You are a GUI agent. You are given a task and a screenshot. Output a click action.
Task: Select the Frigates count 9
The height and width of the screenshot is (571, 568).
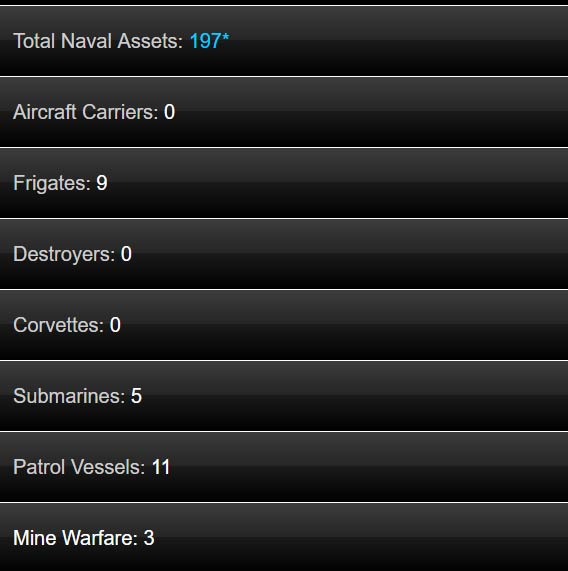[102, 183]
